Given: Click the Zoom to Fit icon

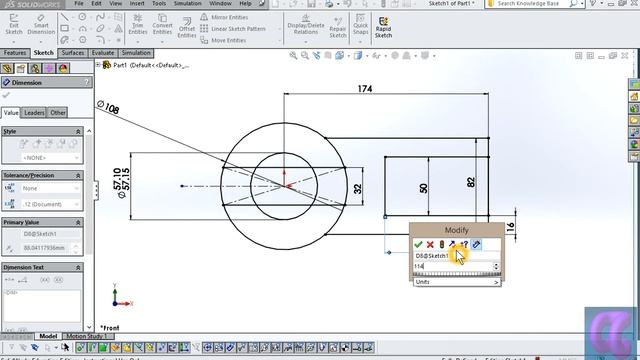Looking at the screenshot, I should (293, 56).
